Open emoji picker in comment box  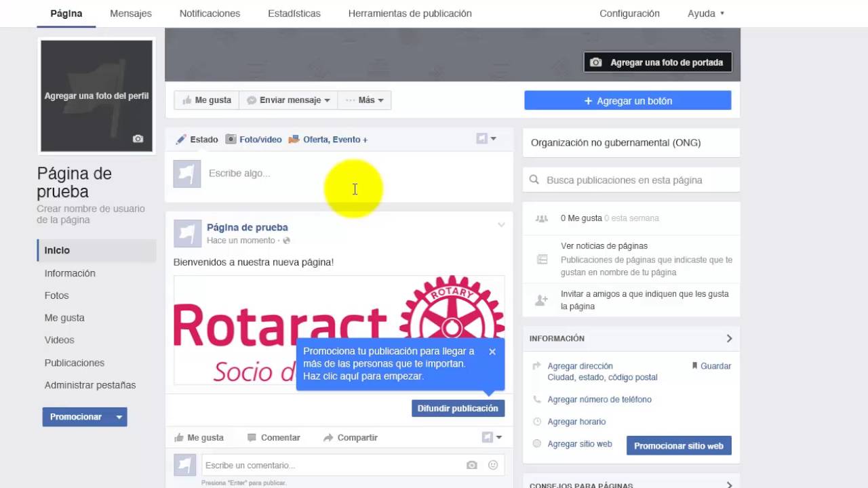point(493,465)
